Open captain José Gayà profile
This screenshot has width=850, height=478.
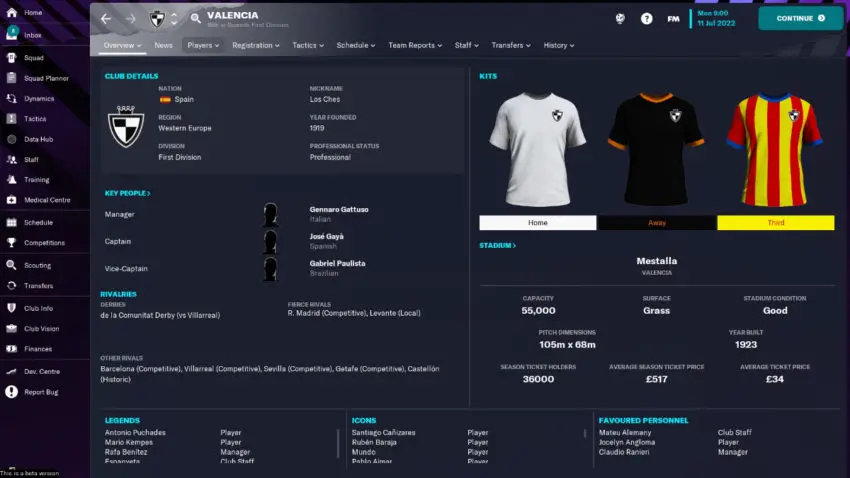tap(326, 237)
